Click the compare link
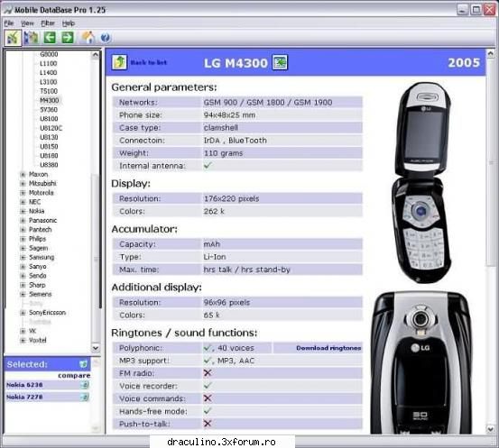The image size is (499, 448). coord(74,376)
